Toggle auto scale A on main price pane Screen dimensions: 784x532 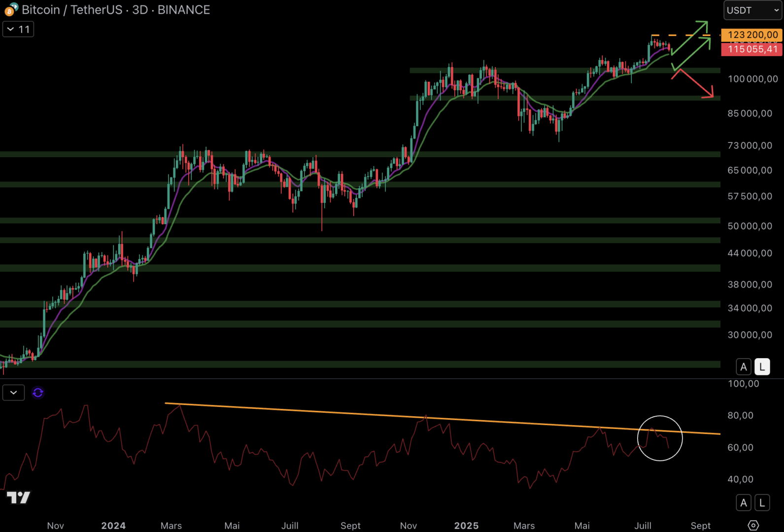744,366
